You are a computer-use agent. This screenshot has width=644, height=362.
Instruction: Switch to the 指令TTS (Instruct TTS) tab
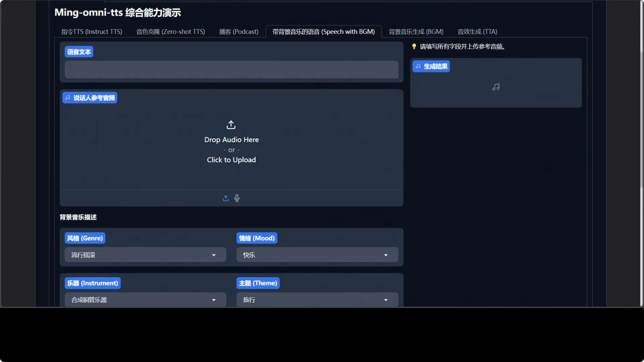coord(92,31)
